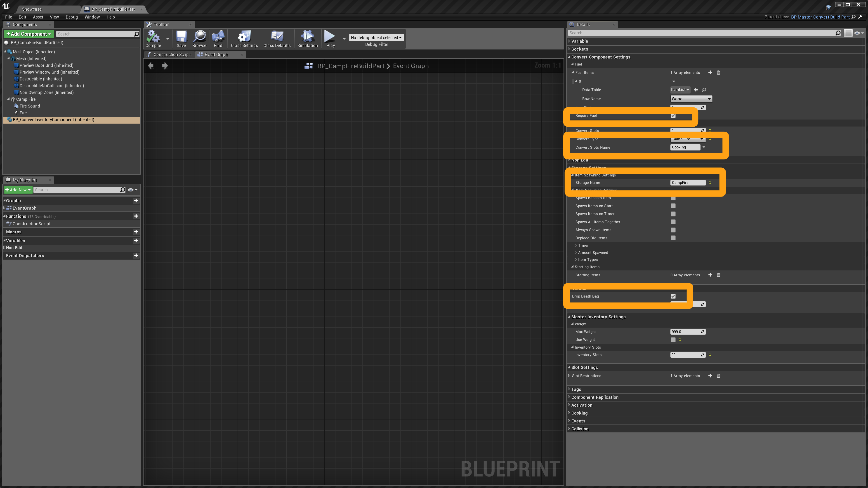The width and height of the screenshot is (868, 488).
Task: Expand the Component Replication section
Action: pos(594,397)
